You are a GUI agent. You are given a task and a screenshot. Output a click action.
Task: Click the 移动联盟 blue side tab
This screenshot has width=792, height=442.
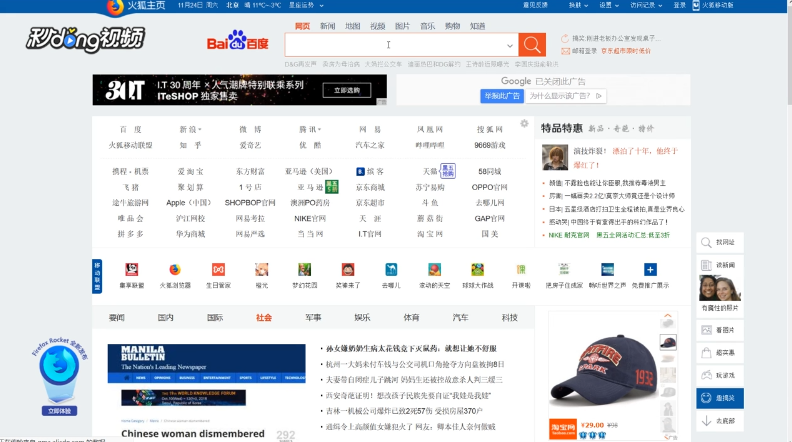point(97,276)
